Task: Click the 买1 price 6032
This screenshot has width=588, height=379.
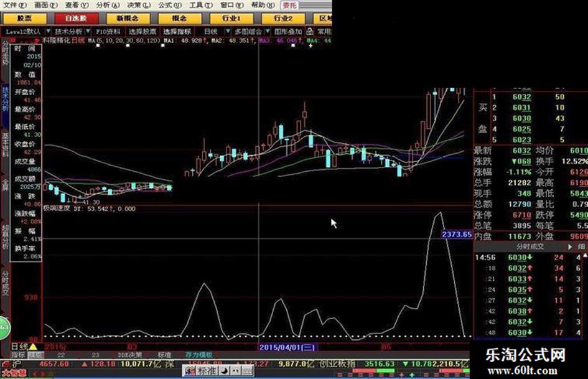Action: pos(521,97)
